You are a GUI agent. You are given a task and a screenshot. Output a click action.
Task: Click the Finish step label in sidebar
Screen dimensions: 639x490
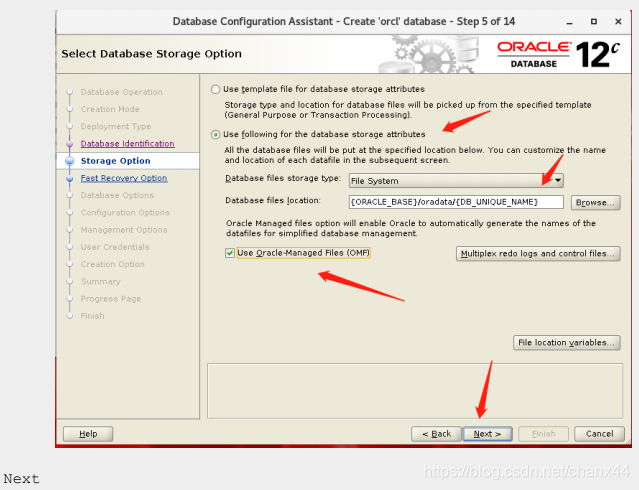(93, 316)
